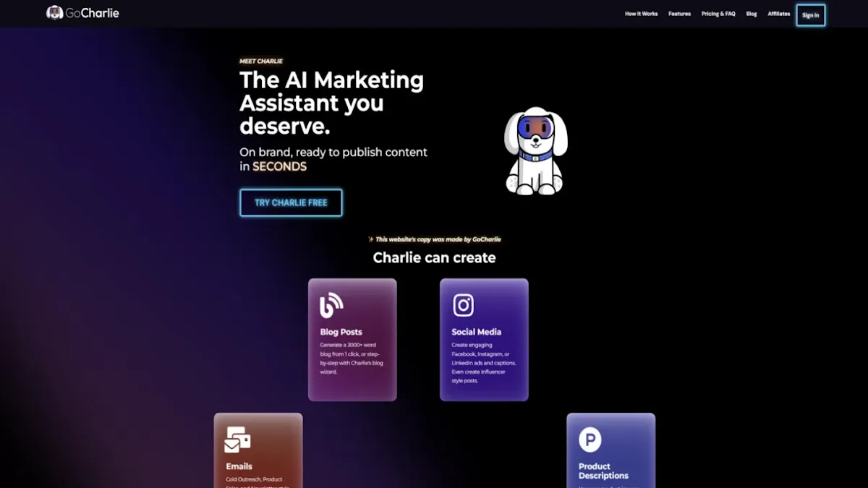Click the Instagram icon on Social Media card
The image size is (868, 488).
(463, 305)
